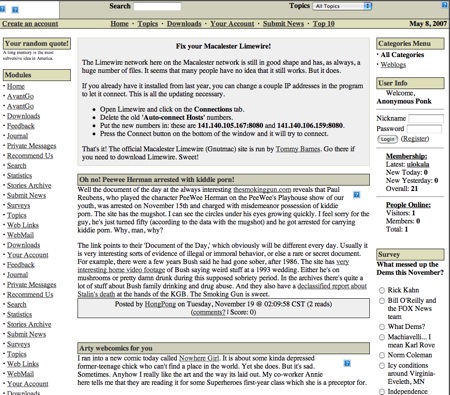Viewport: 450px width, 395px height.
Task: Pick the Machiavelli... I mean Karl Rove option
Action: [x=382, y=337]
